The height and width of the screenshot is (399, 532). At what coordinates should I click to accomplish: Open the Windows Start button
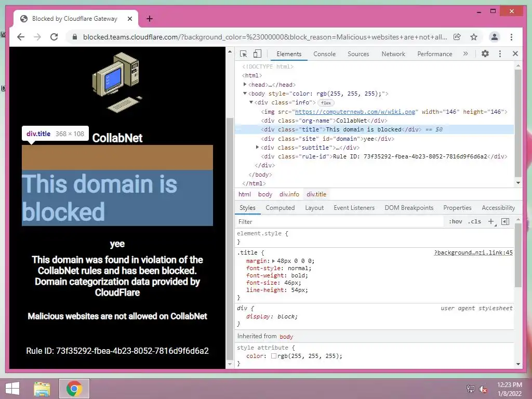point(12,389)
